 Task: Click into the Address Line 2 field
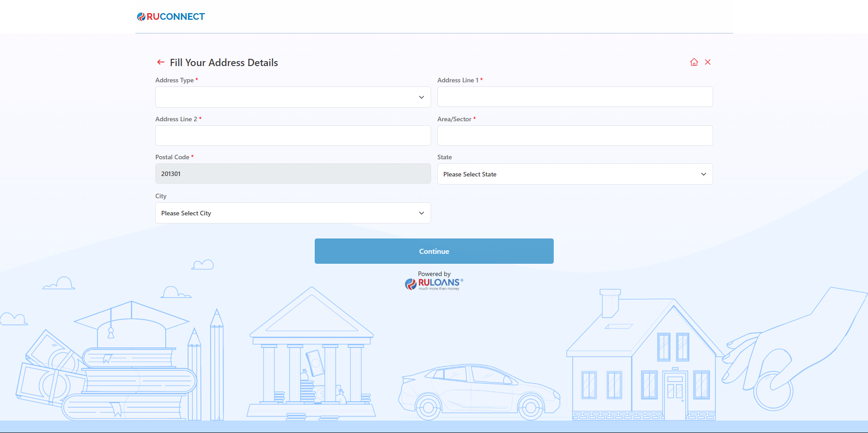[x=293, y=136]
